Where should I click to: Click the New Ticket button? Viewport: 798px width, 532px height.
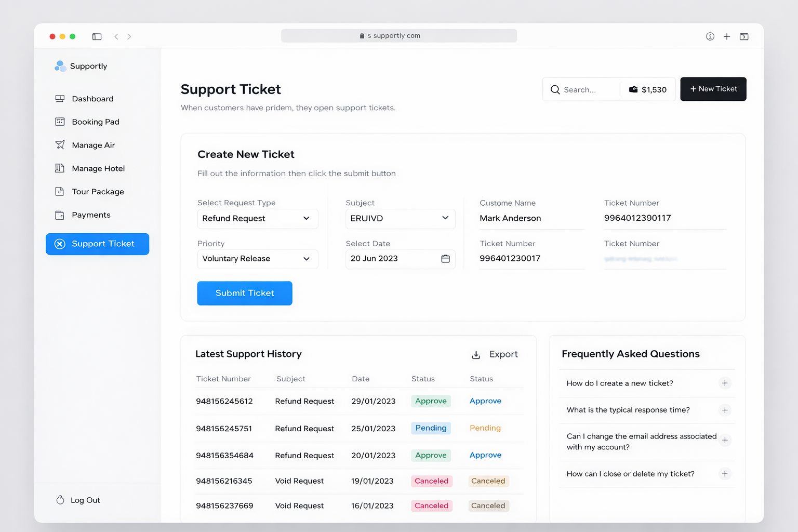click(x=713, y=89)
